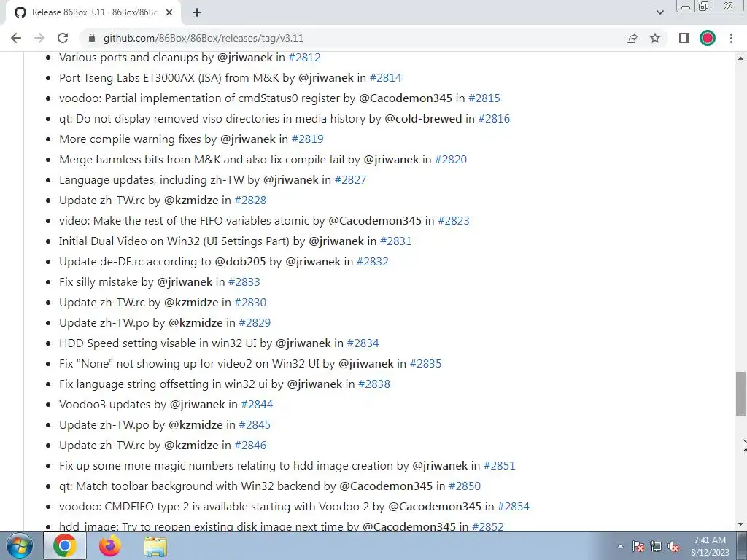Open the clock showing 7:41 AM

[x=710, y=545]
